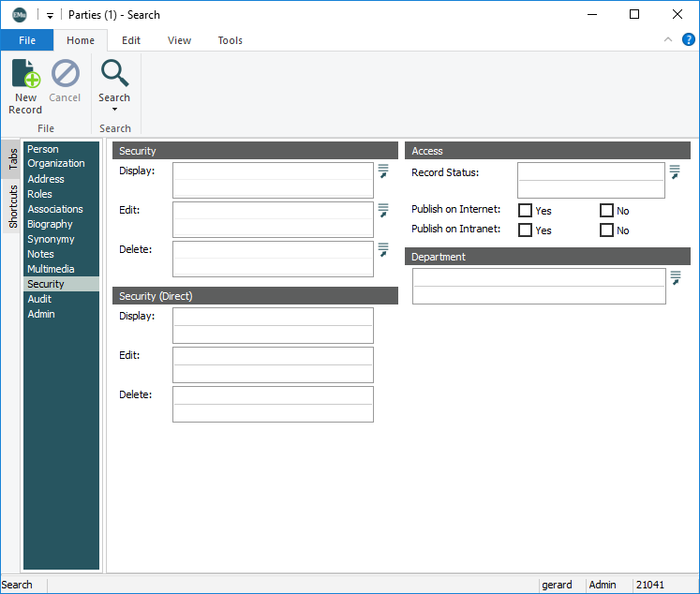The image size is (700, 594).
Task: Open lookup list for Security Delete field
Action: (382, 249)
